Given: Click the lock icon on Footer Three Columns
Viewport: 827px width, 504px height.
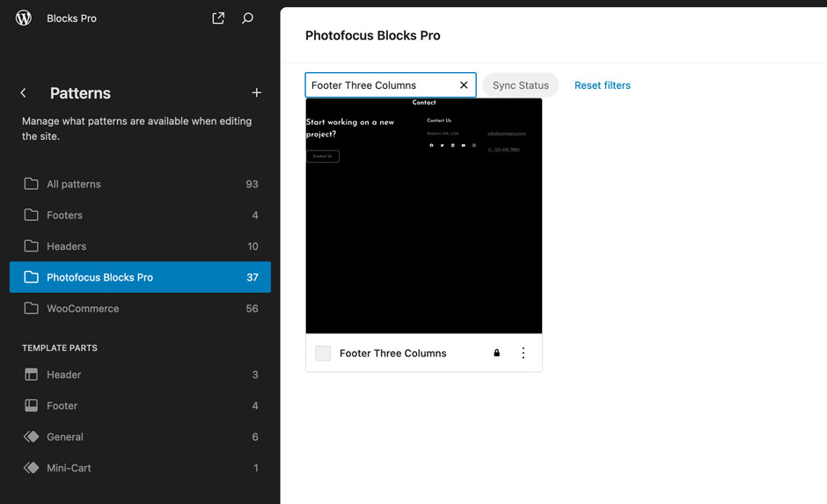Looking at the screenshot, I should pos(497,354).
